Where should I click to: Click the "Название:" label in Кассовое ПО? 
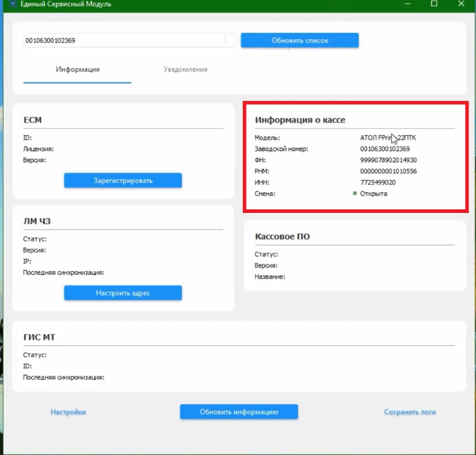[x=270, y=276]
